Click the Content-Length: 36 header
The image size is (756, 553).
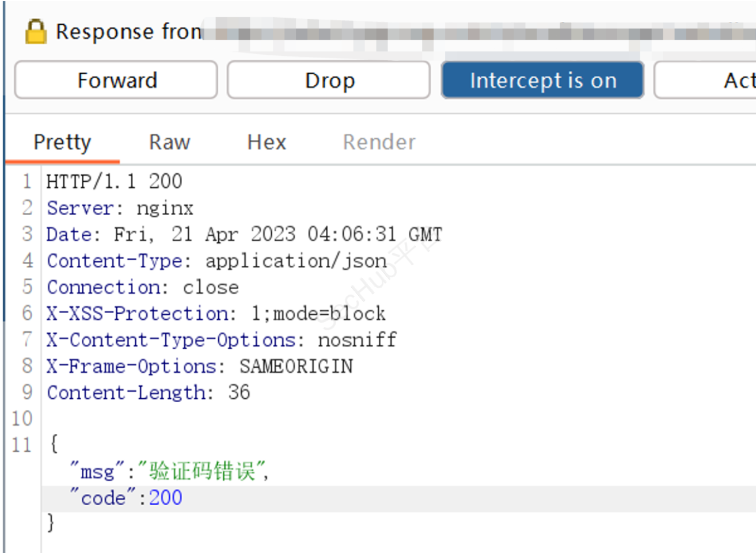coord(148,393)
